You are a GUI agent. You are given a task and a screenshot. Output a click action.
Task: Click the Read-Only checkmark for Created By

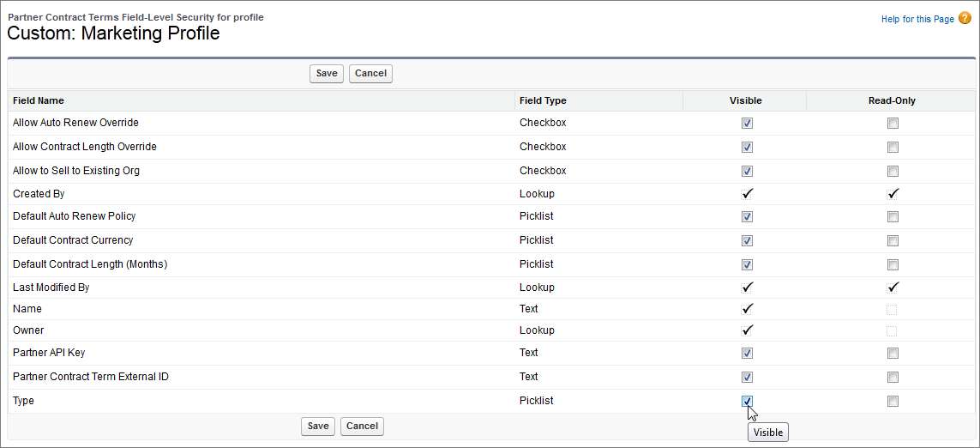tap(893, 194)
